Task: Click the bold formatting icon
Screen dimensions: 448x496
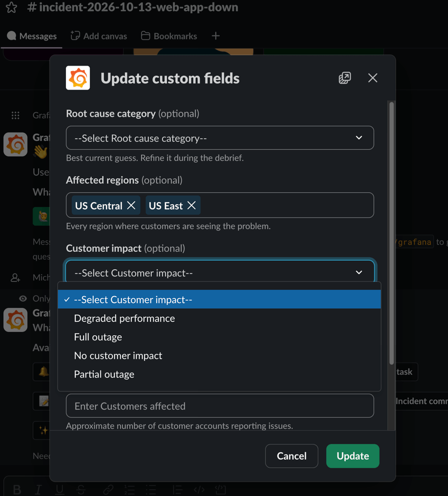Action: pos(17,490)
